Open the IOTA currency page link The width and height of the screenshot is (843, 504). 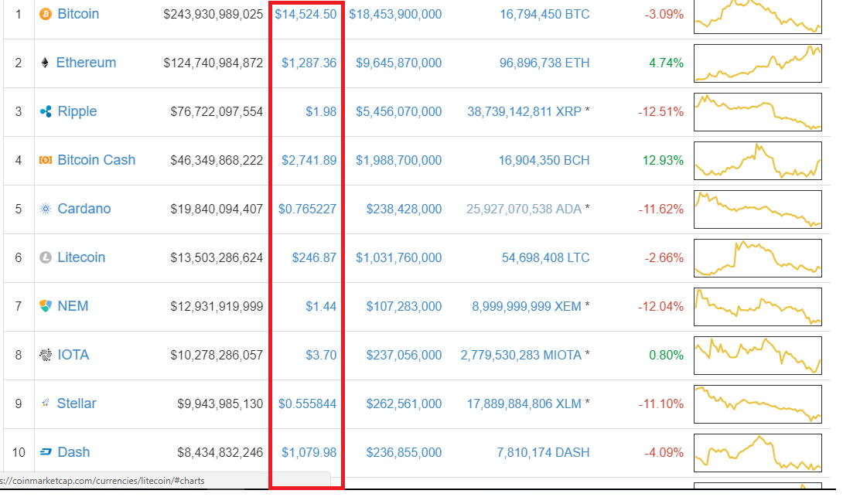pyautogui.click(x=73, y=355)
